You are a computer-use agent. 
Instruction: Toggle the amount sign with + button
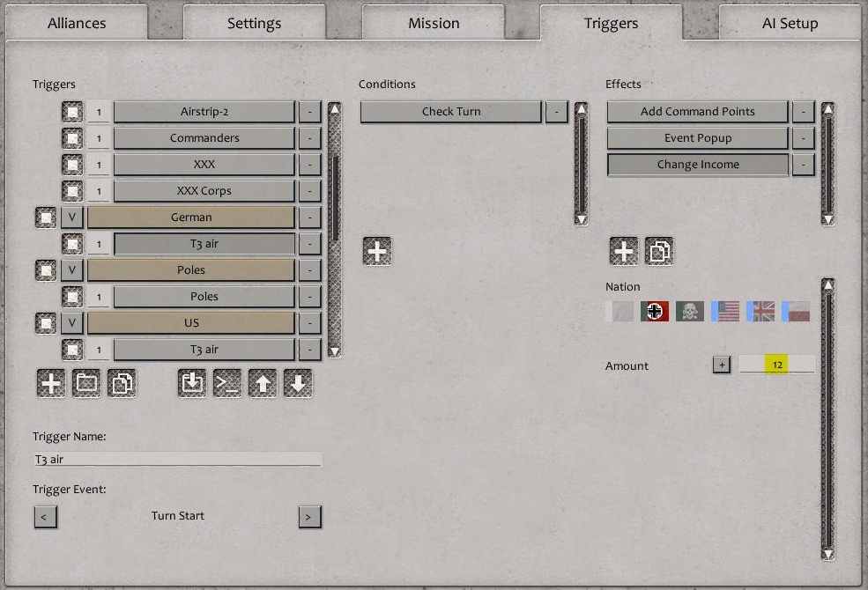[722, 365]
